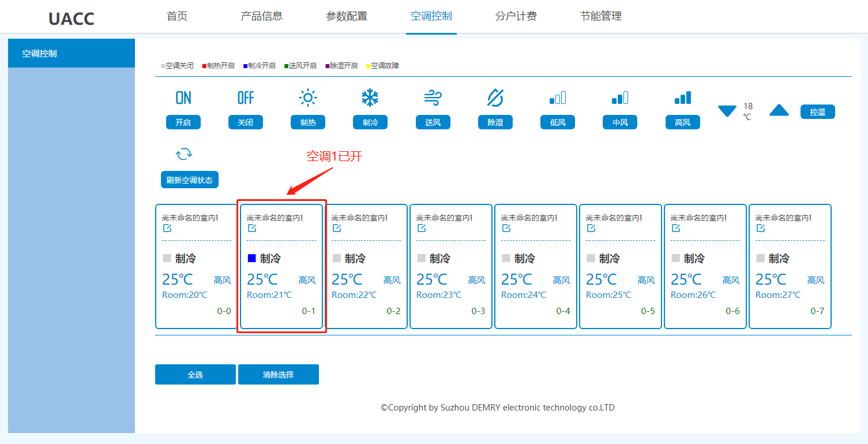Open the 节能管理 energy management tab
The width and height of the screenshot is (868, 444).
600,16
